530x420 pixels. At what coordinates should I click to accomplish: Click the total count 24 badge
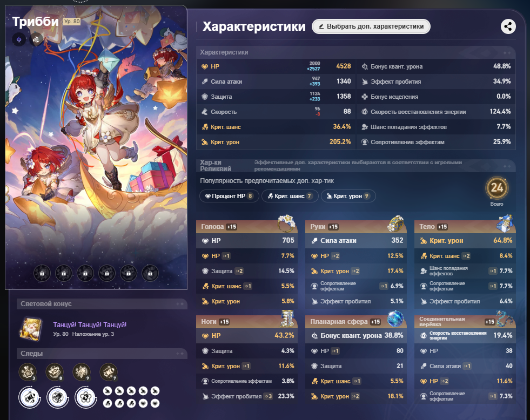tap(497, 188)
